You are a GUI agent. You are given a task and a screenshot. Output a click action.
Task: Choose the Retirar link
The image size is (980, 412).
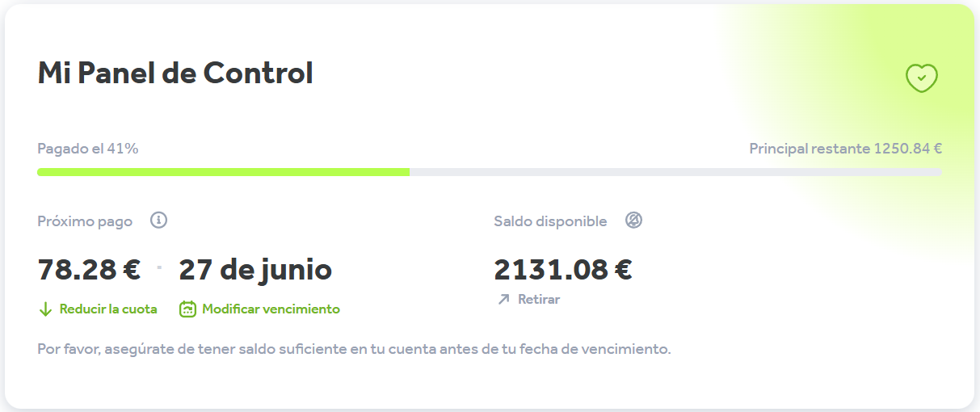[539, 300]
